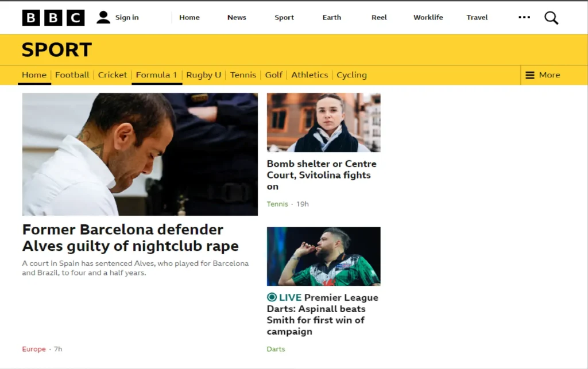Open Travel in top navigation
Viewport: 588px width, 369px height.
477,18
